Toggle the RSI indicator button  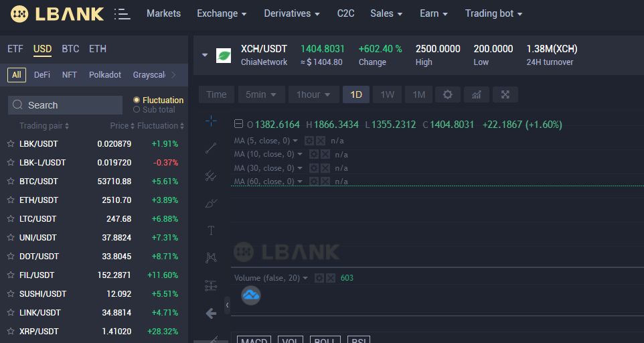359,339
